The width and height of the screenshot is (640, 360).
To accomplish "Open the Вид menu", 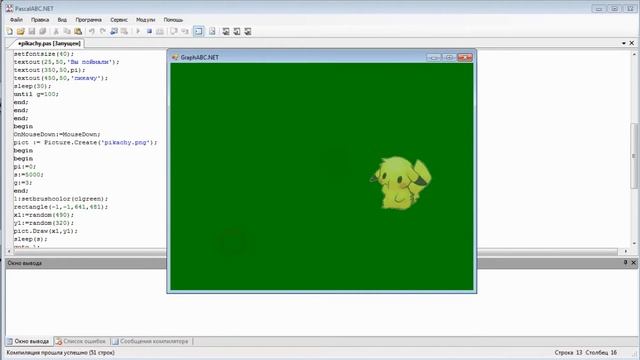I will coord(62,20).
